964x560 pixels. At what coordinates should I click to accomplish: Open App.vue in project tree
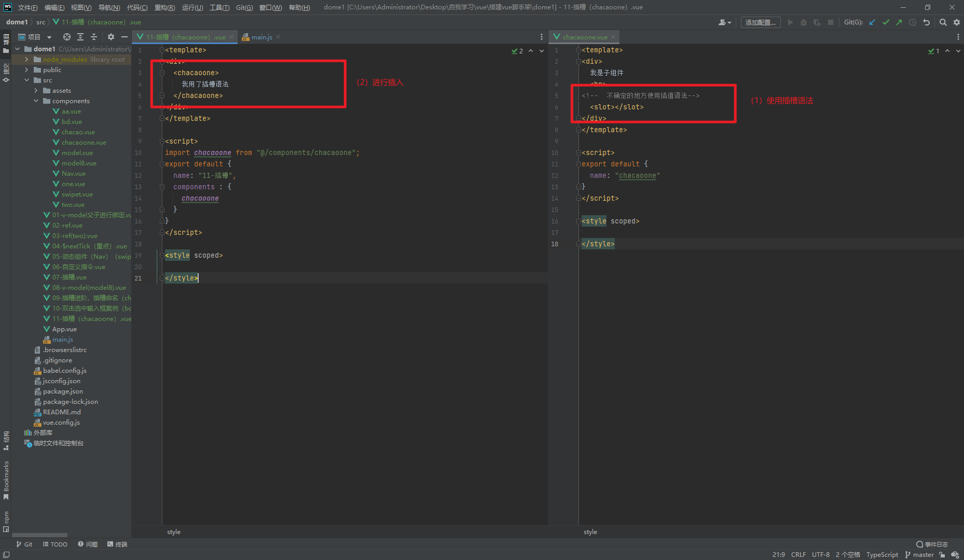point(64,329)
